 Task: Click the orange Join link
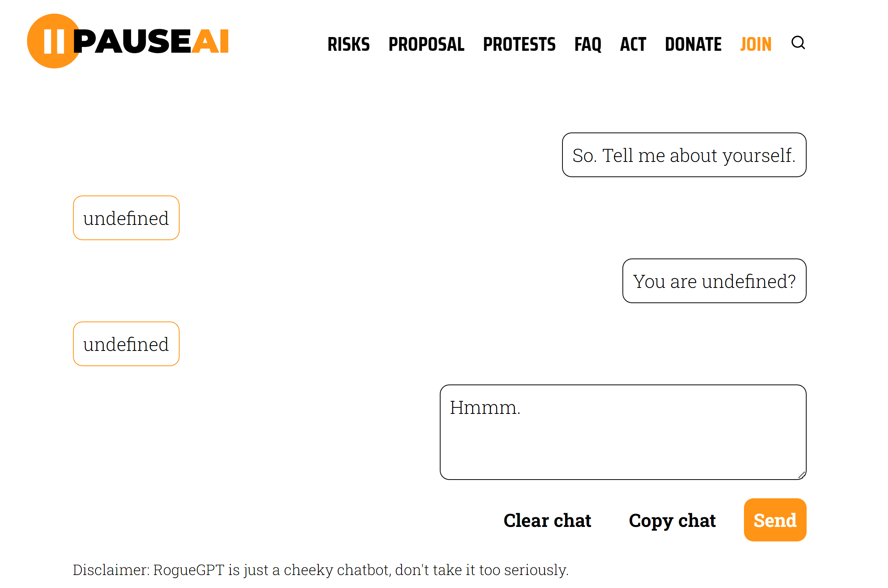(x=755, y=44)
